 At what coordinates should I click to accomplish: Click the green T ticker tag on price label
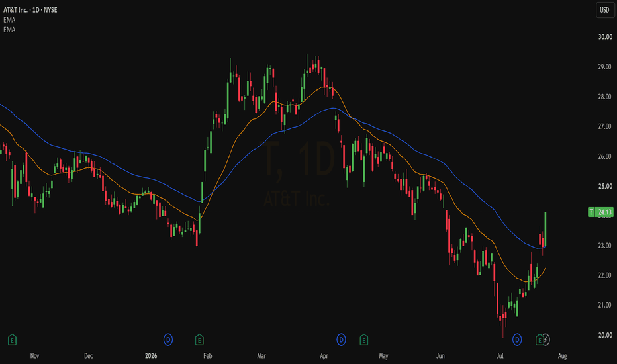(591, 212)
